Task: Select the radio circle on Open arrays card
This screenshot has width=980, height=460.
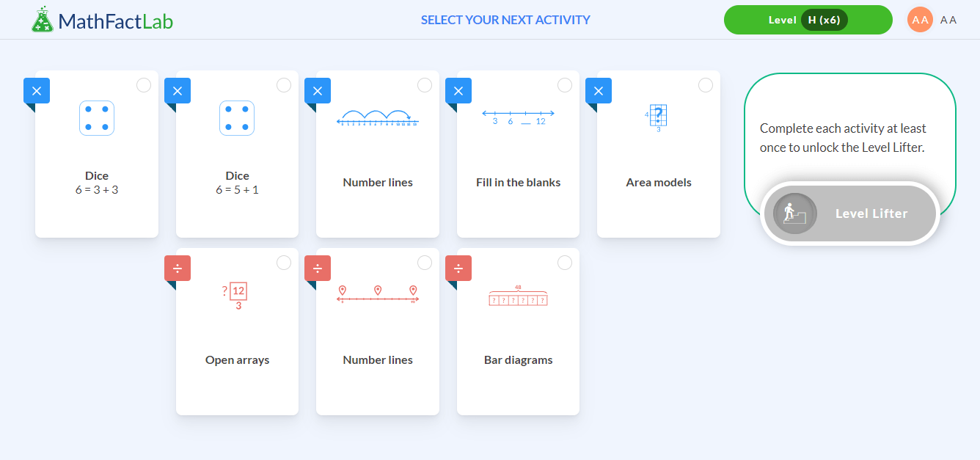Action: click(284, 263)
